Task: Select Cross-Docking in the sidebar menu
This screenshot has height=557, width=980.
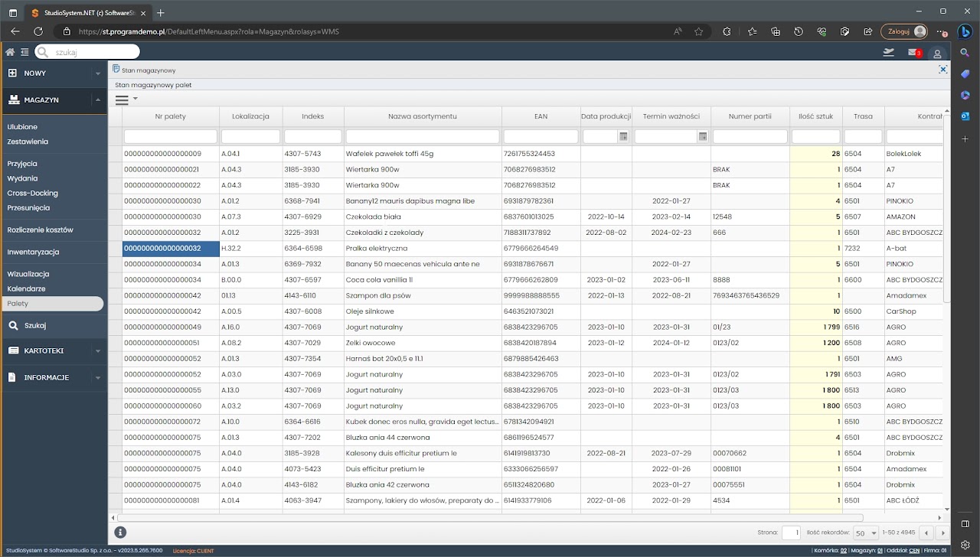Action: click(32, 193)
